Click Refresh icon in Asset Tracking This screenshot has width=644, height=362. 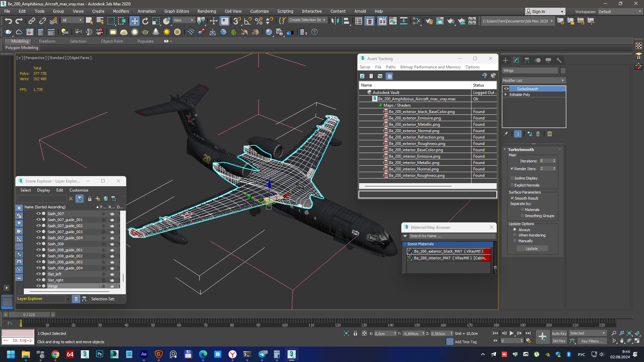[x=362, y=76]
